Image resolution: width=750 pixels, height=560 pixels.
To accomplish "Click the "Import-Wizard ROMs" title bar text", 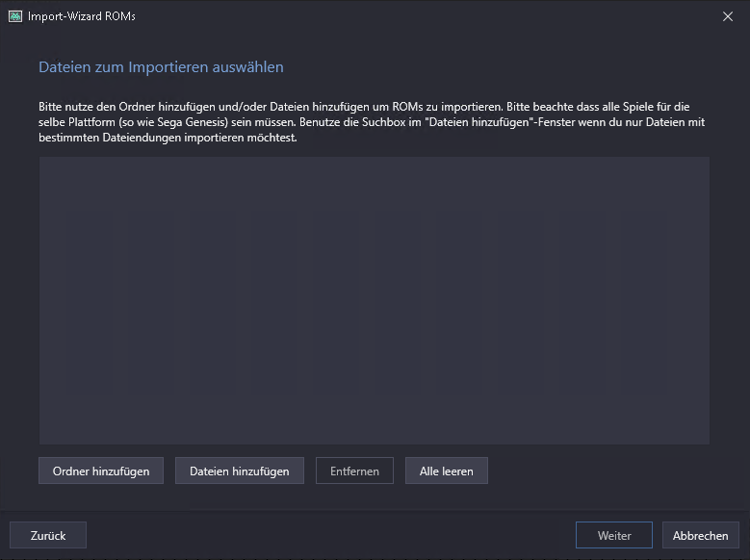I will (x=82, y=15).
